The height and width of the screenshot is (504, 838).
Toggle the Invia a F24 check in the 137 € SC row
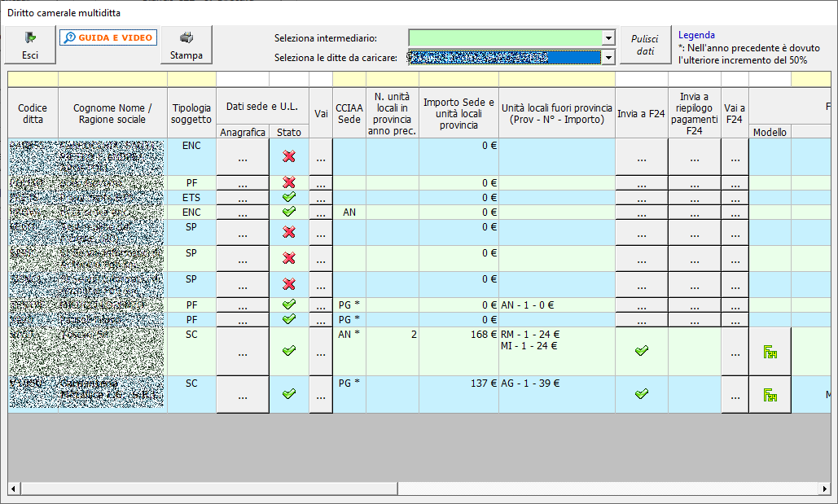pos(641,392)
